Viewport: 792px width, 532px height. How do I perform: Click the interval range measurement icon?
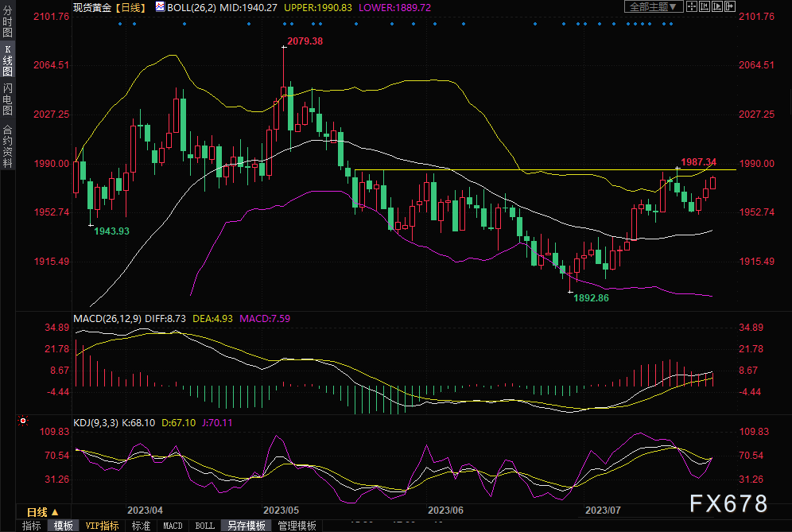pyautogui.click(x=705, y=6)
